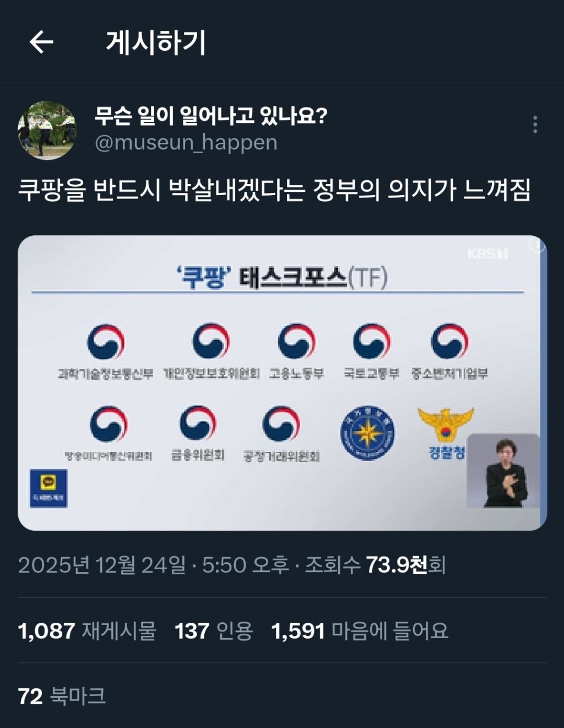
Task: View the 137 인용 quotes list
Action: point(214,630)
